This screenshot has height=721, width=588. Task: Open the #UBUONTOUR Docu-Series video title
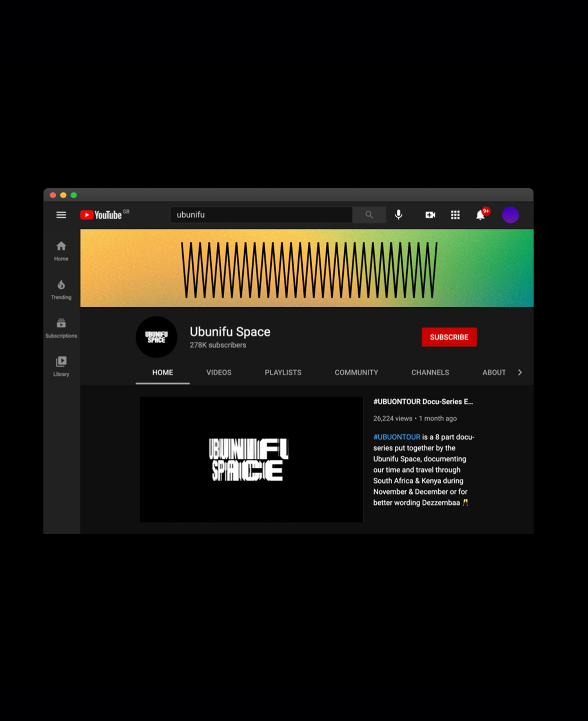point(423,402)
